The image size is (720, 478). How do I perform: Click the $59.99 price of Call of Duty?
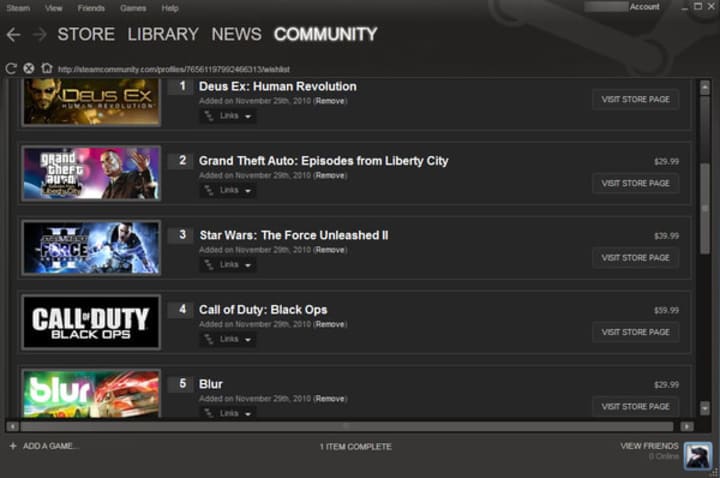coord(666,310)
